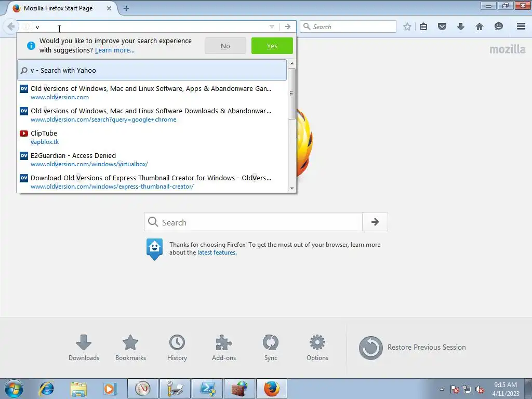Open Bookmarks from the start page
This screenshot has height=399, width=532.
[130, 348]
